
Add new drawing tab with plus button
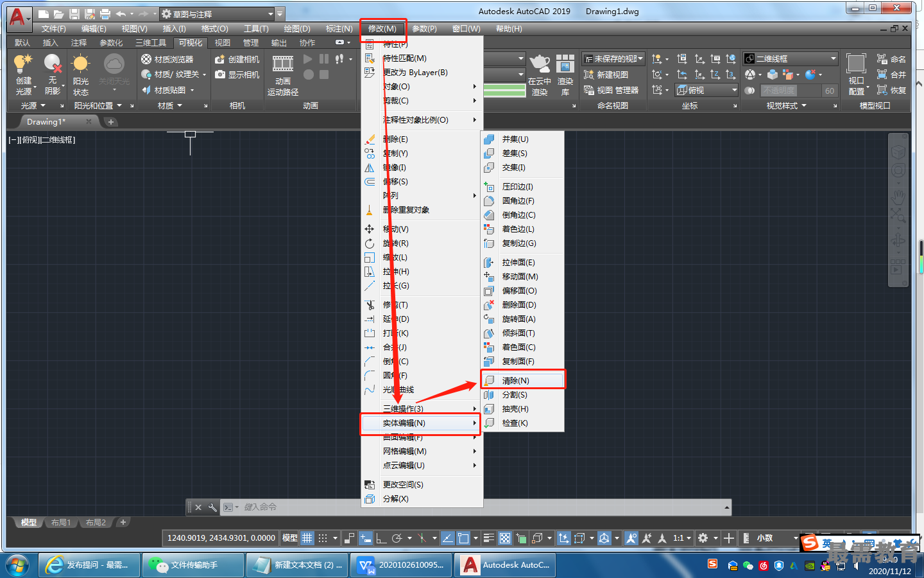pos(111,122)
